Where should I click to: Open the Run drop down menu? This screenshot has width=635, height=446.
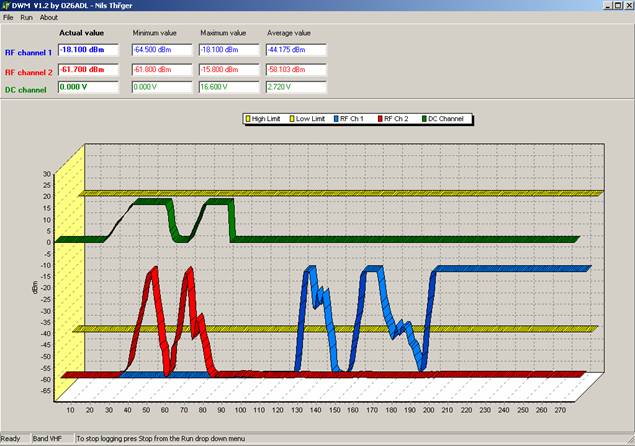click(x=26, y=18)
